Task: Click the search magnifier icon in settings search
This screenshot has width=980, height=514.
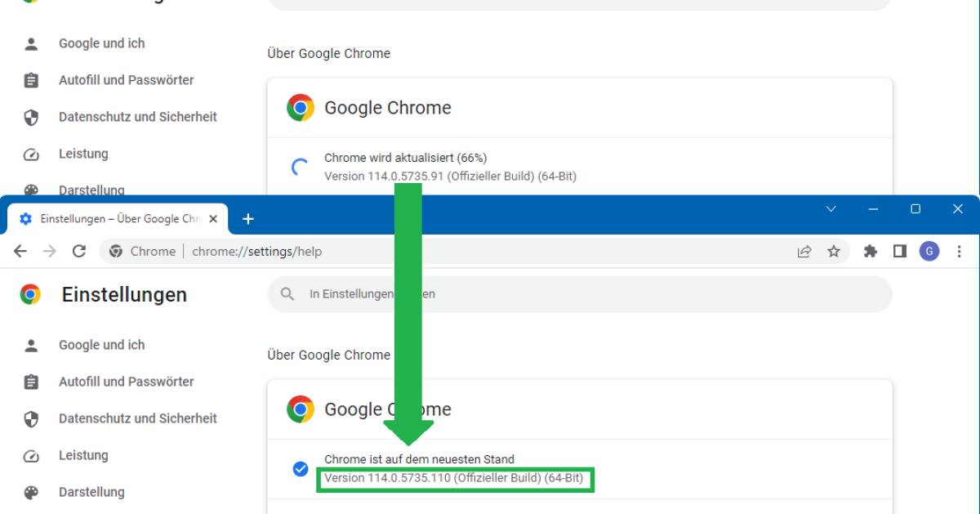Action: tap(287, 293)
